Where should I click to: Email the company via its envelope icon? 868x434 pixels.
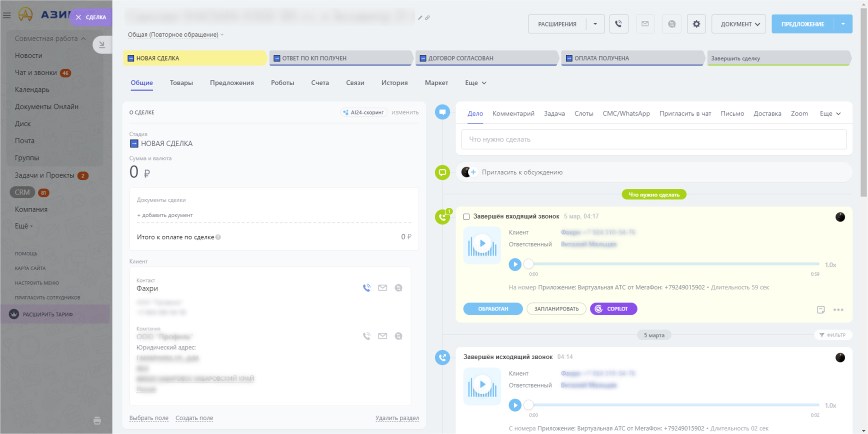pos(383,336)
